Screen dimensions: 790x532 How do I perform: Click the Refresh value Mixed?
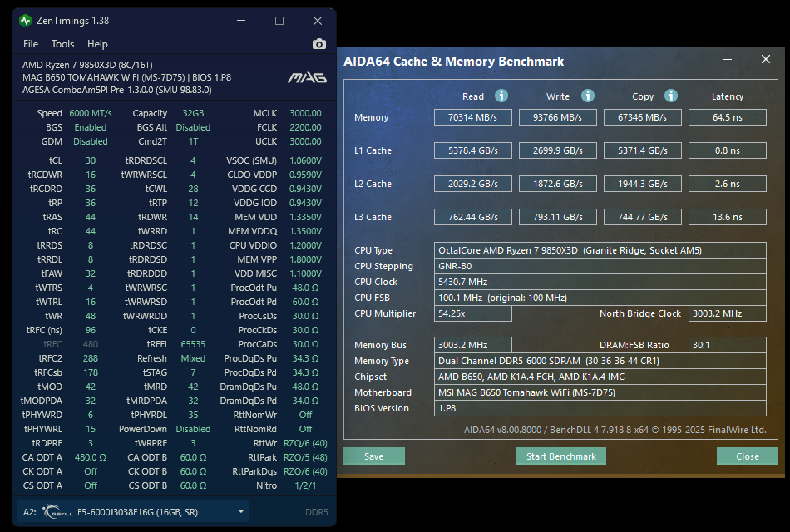point(193,358)
